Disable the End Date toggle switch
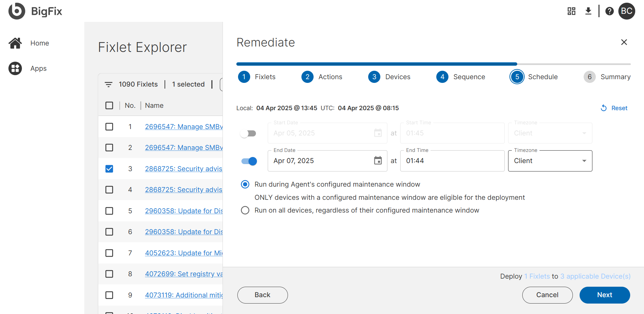This screenshot has width=644, height=314. (x=249, y=161)
